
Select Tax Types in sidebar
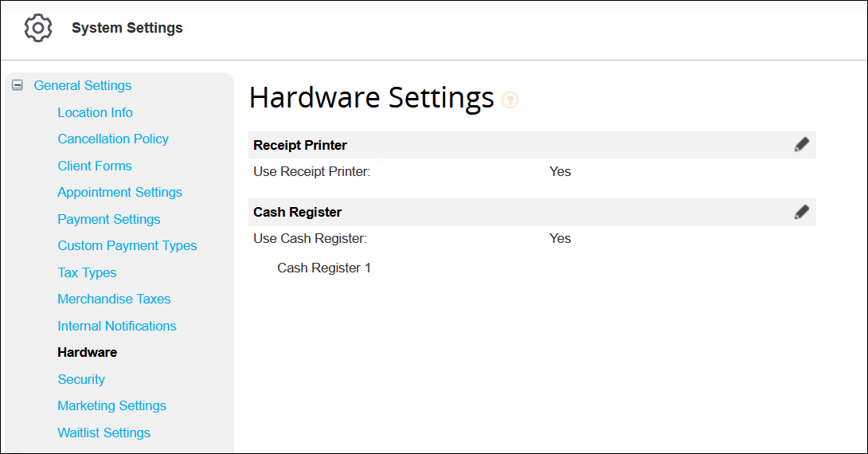coord(87,272)
